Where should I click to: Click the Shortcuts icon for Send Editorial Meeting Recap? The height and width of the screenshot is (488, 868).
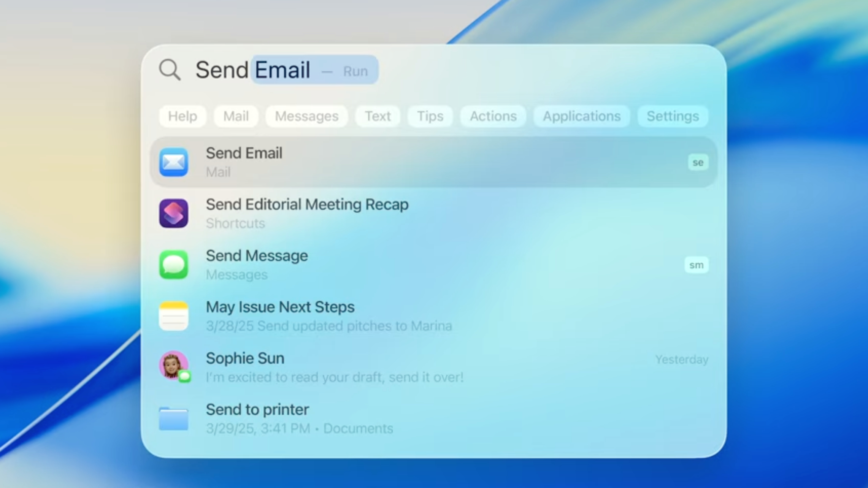tap(173, 213)
